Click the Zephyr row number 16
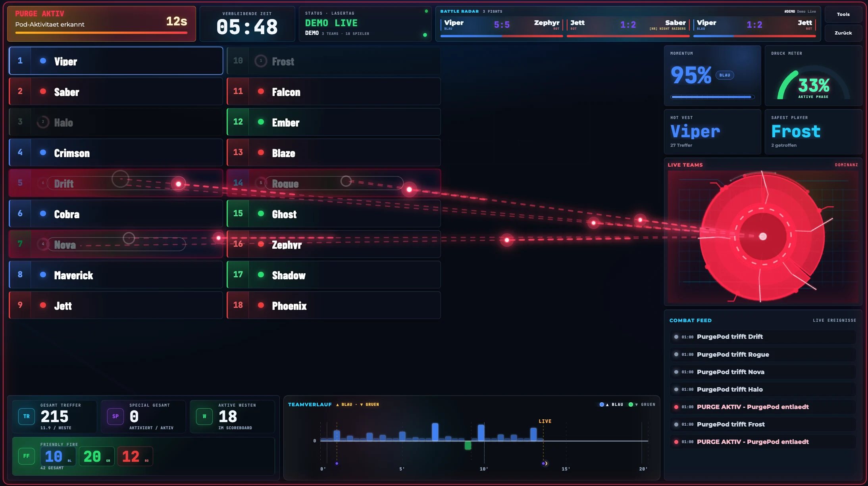This screenshot has width=868, height=486. (x=238, y=244)
